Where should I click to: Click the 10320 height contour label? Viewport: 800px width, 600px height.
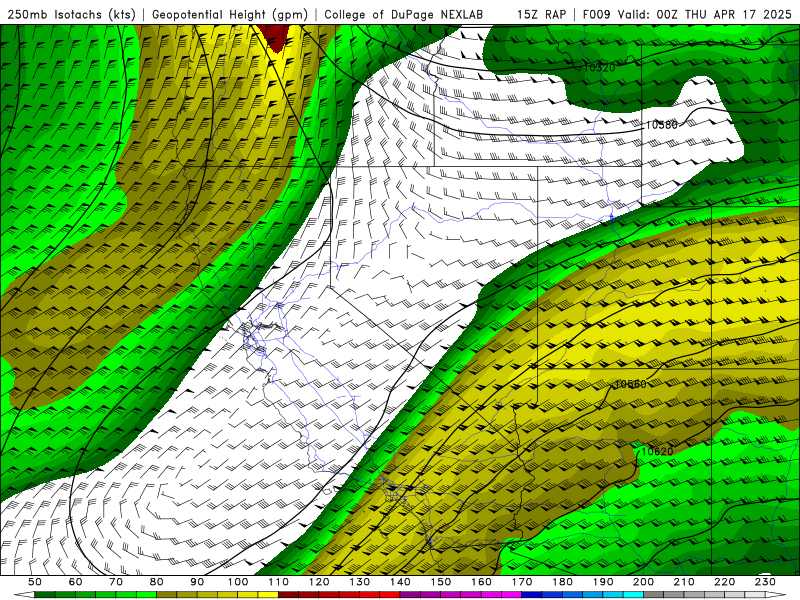pos(598,67)
